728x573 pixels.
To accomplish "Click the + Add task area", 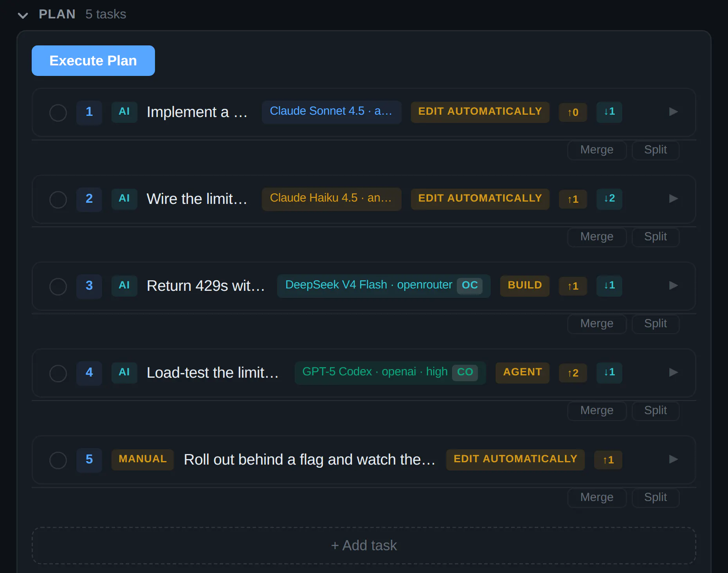I will click(364, 546).
